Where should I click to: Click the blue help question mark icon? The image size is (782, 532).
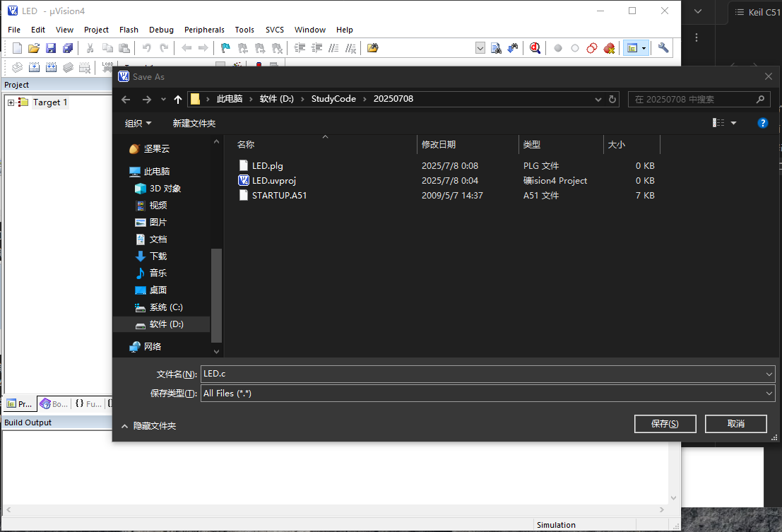coord(762,123)
